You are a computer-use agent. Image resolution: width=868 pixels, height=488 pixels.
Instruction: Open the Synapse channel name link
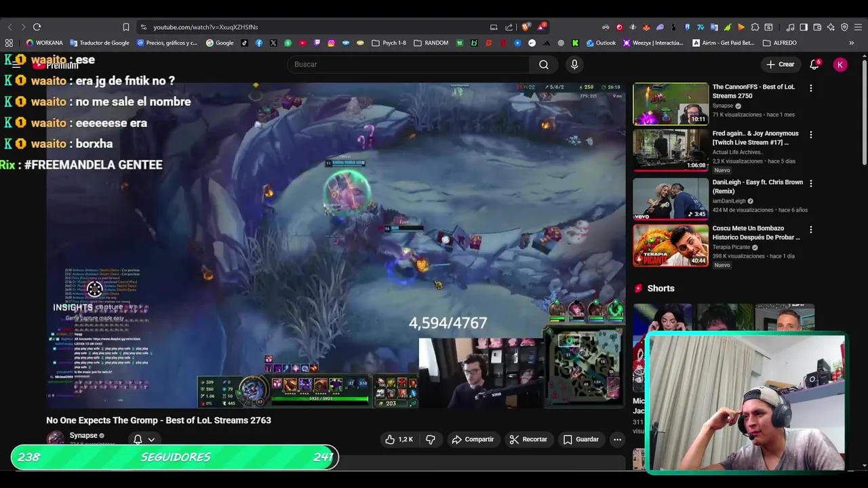point(83,436)
